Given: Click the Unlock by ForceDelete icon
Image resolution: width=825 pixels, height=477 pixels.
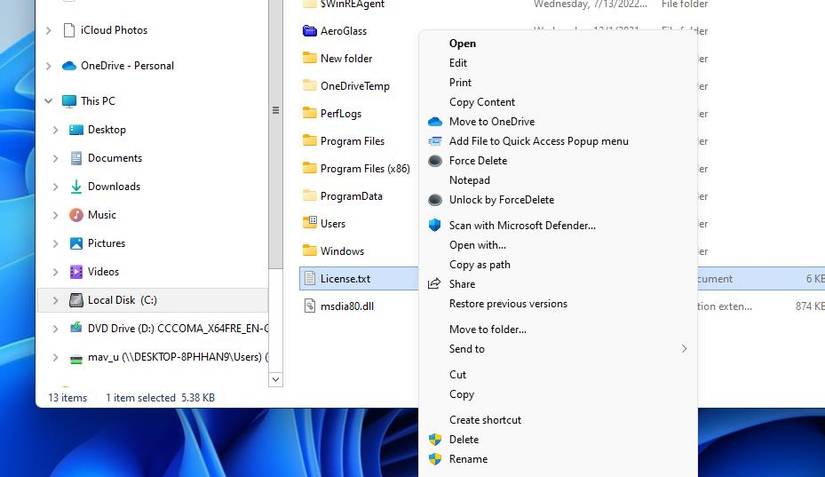Looking at the screenshot, I should 435,200.
